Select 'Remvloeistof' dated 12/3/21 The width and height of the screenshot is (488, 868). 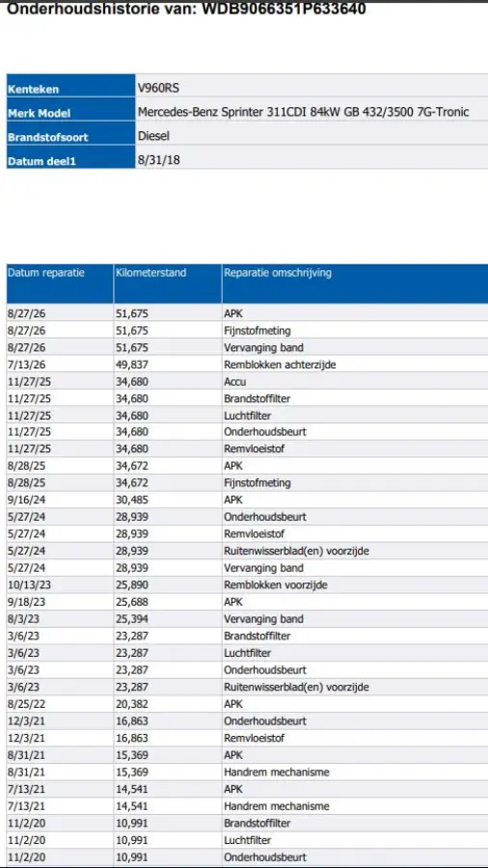pos(255,738)
